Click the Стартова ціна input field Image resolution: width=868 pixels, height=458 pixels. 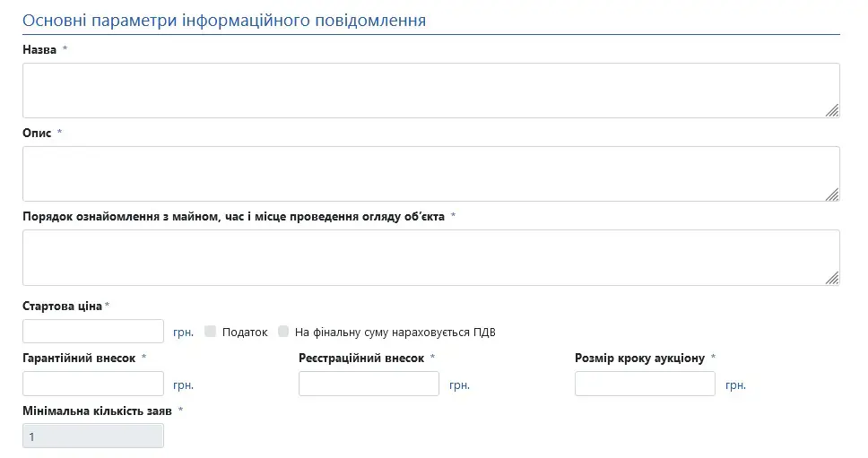pos(93,332)
